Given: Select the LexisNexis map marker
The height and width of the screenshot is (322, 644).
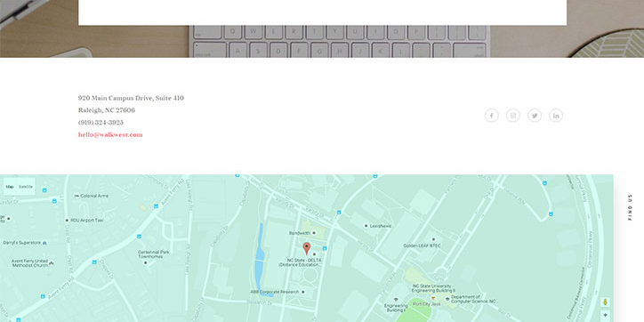Looking at the screenshot, I should [x=366, y=226].
